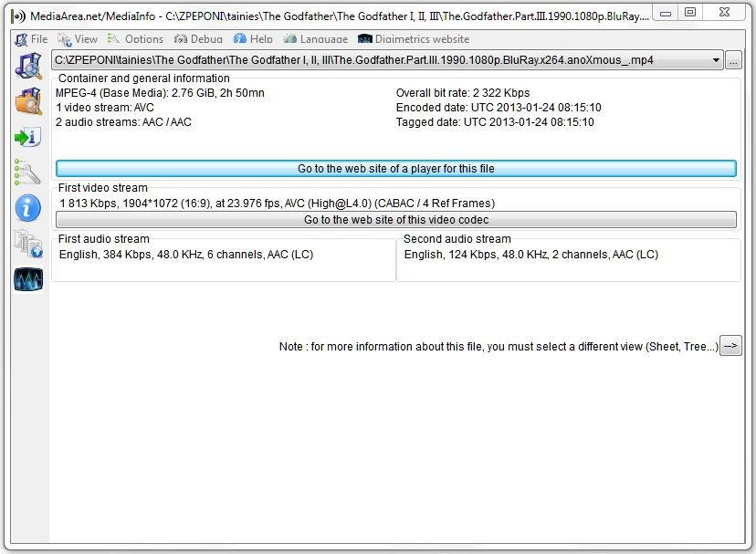Click the view-change documents sidebar icon
Image resolution: width=756 pixels, height=554 pixels.
[x=28, y=244]
